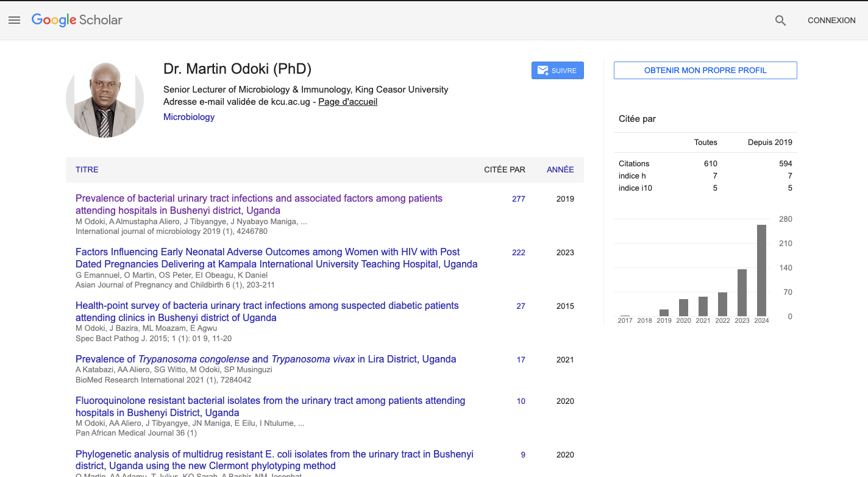This screenshot has height=477, width=868.
Task: Open the 277 citations count link
Action: pyautogui.click(x=518, y=199)
